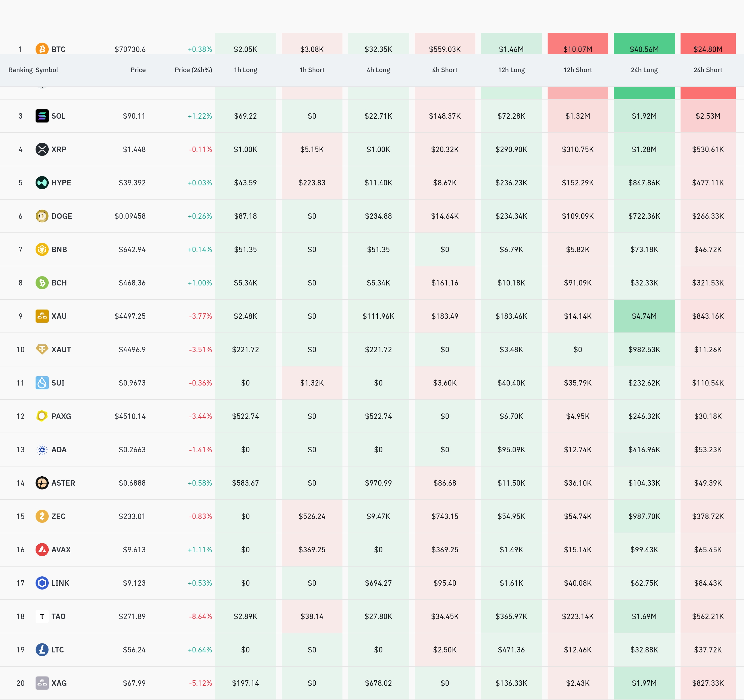This screenshot has height=700, width=744.
Task: Click the Bitcoin BTC coin icon
Action: click(42, 49)
